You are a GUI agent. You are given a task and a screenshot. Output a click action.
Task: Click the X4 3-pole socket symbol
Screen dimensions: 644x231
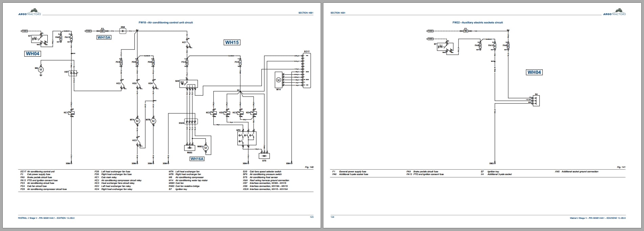coord(536,101)
